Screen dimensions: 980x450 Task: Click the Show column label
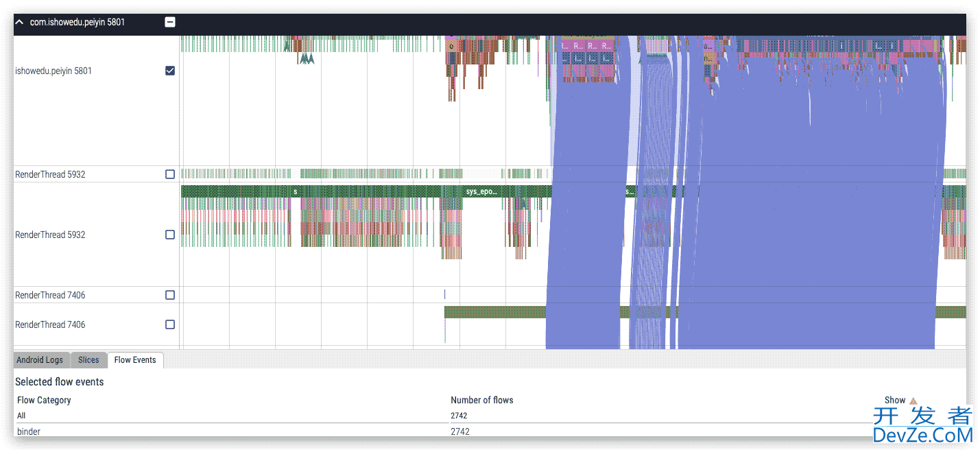[895, 400]
